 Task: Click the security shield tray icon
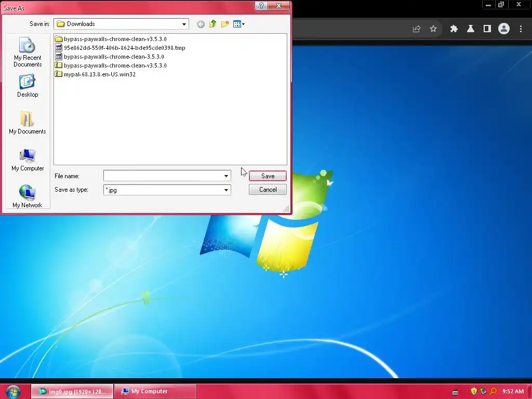[474, 391]
